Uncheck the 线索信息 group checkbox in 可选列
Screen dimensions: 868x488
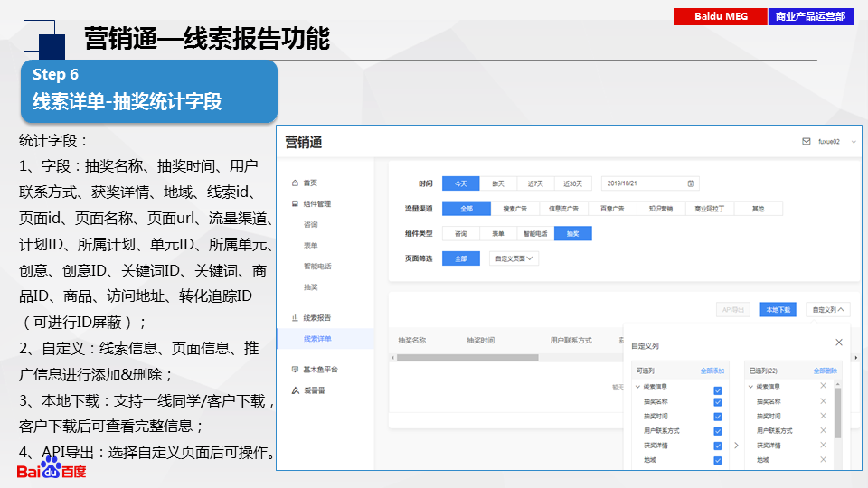pos(717,390)
